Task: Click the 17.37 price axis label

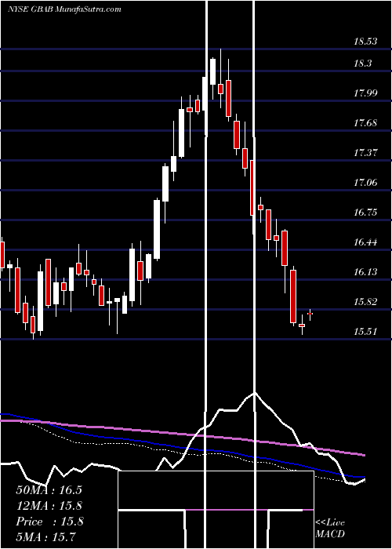Action: tap(365, 153)
